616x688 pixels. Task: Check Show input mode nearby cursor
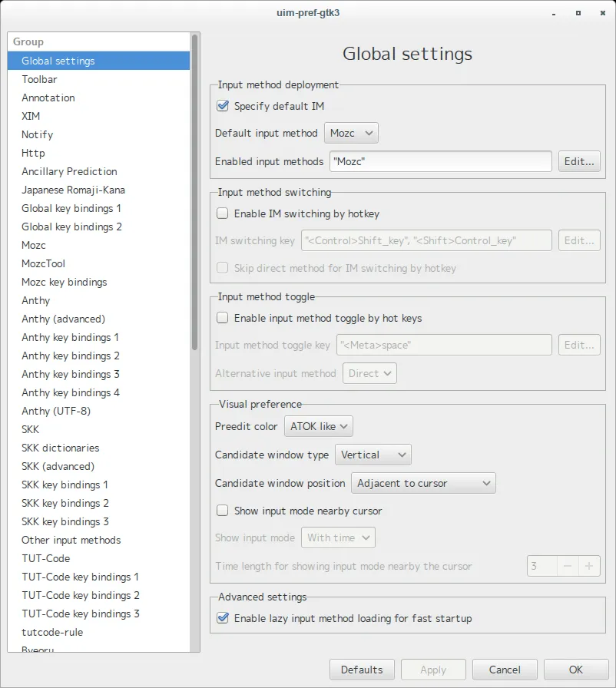[224, 511]
